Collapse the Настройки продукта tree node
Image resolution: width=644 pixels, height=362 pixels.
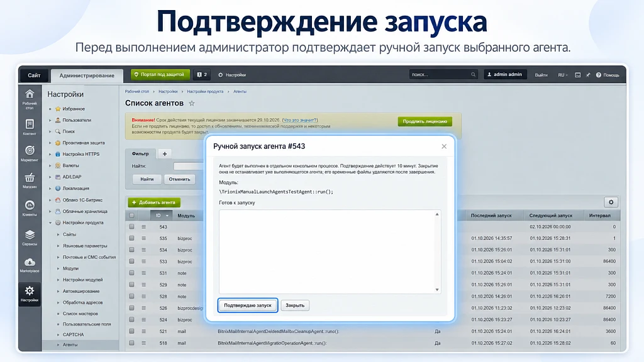50,223
